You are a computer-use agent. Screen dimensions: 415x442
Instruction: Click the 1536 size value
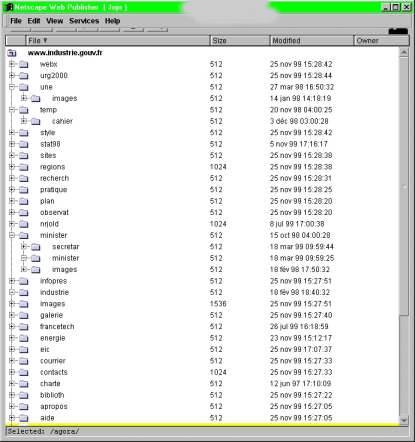218,304
